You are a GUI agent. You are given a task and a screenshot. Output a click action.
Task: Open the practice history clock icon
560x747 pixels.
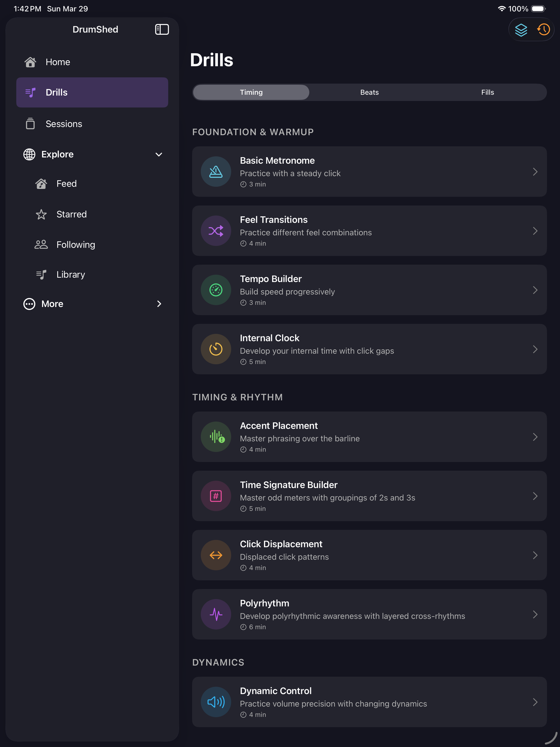(543, 30)
